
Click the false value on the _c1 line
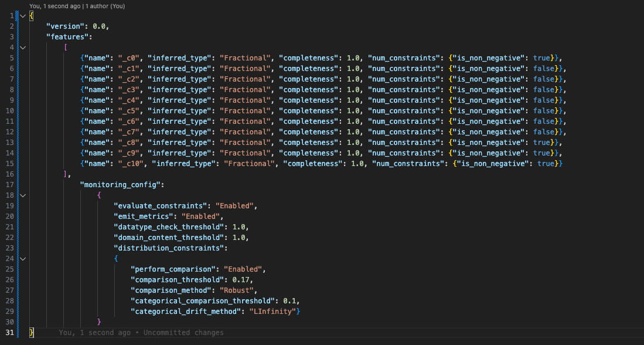click(544, 69)
